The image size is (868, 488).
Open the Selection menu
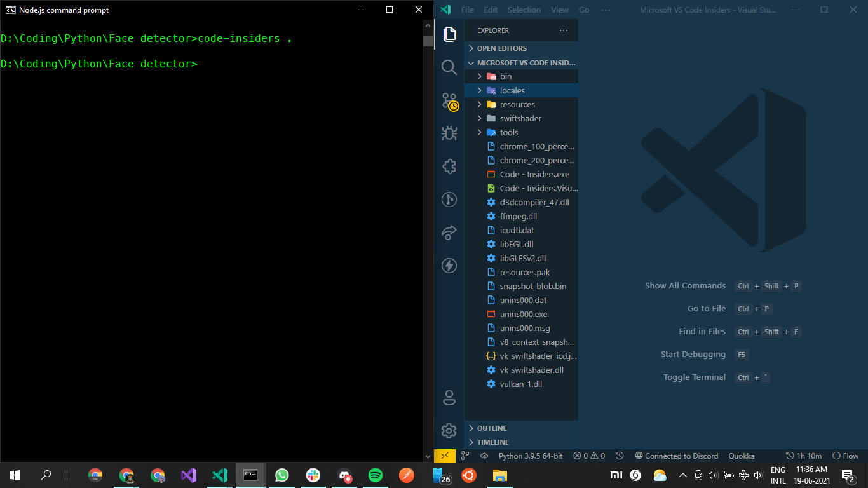[524, 10]
